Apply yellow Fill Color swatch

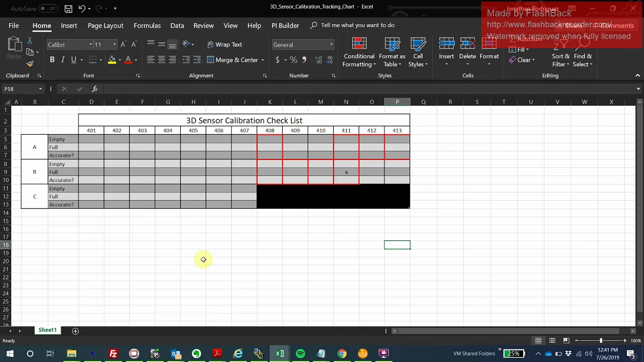[x=112, y=60]
